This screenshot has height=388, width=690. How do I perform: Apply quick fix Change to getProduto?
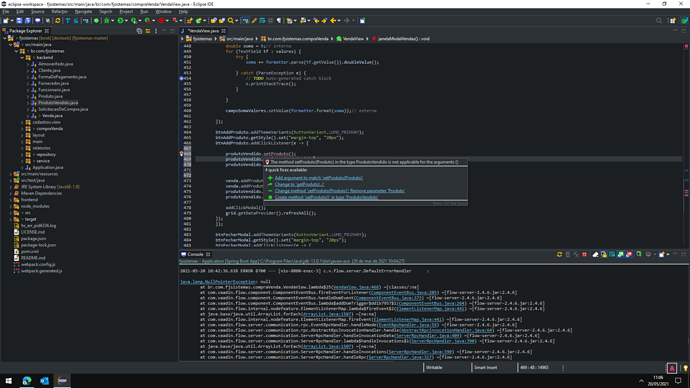[299, 184]
